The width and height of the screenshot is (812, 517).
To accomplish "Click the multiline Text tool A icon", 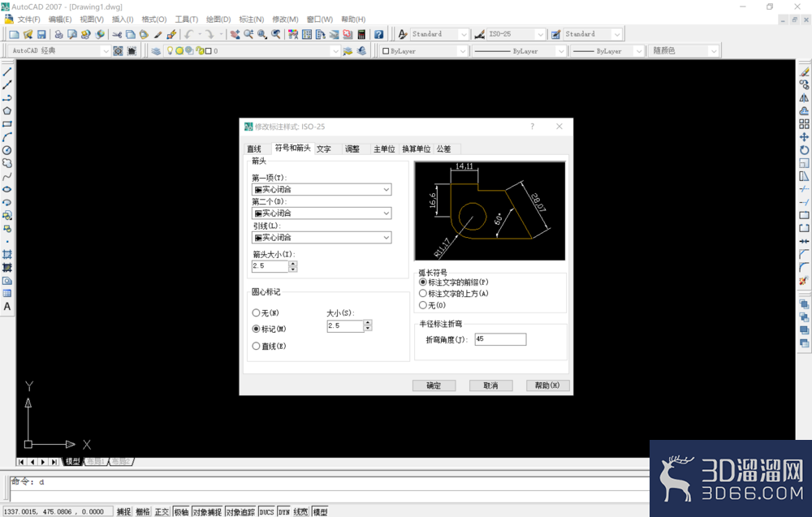I will 7,306.
